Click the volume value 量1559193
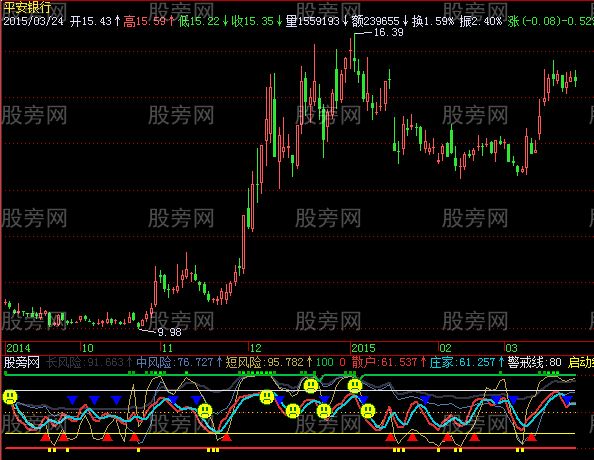This screenshot has width=594, height=460. (x=312, y=21)
